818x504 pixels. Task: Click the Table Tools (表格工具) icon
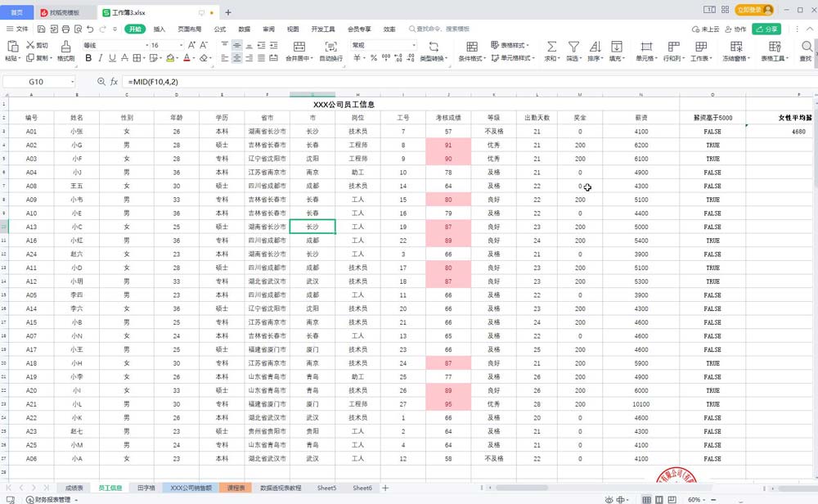[775, 47]
